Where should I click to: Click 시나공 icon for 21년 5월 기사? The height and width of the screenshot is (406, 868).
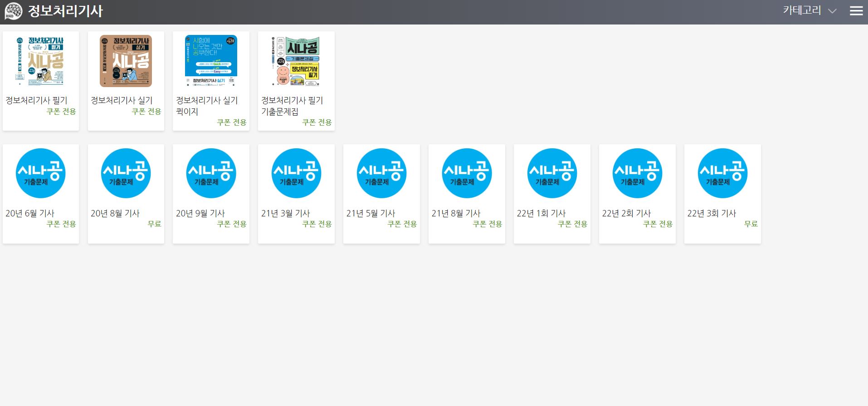(x=381, y=173)
